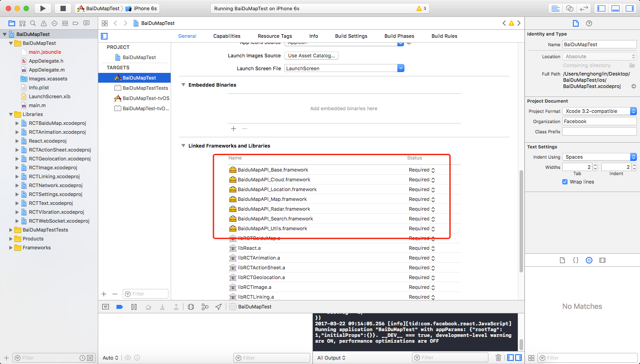Show the code snippet library
Image resolution: width=640 pixels, height=364 pixels.
point(576,260)
